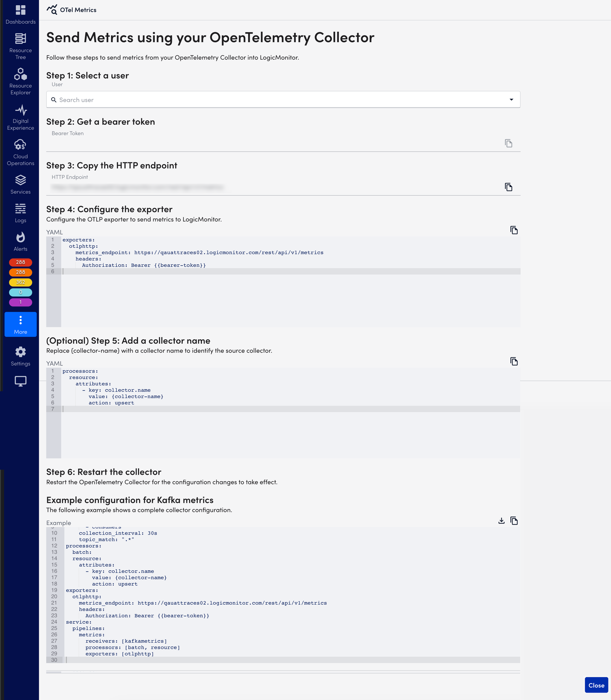Click the More menu item
The height and width of the screenshot is (700, 611).
[21, 324]
